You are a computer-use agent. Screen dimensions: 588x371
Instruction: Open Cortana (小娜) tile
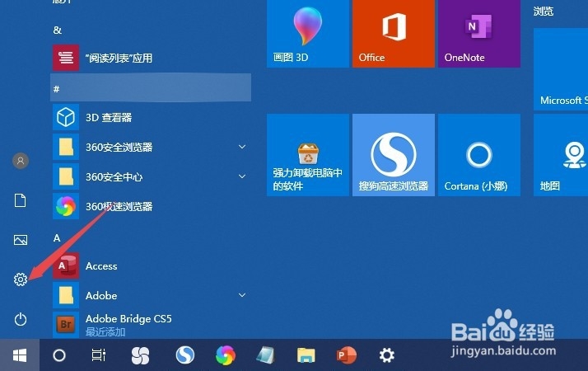479,155
